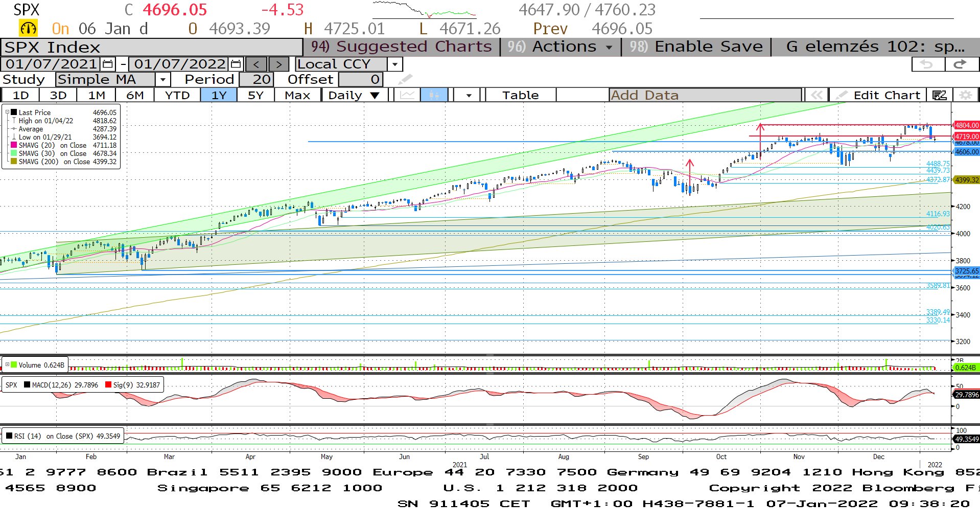Expand the 96) Actions menu
The image size is (980, 524).
point(561,47)
